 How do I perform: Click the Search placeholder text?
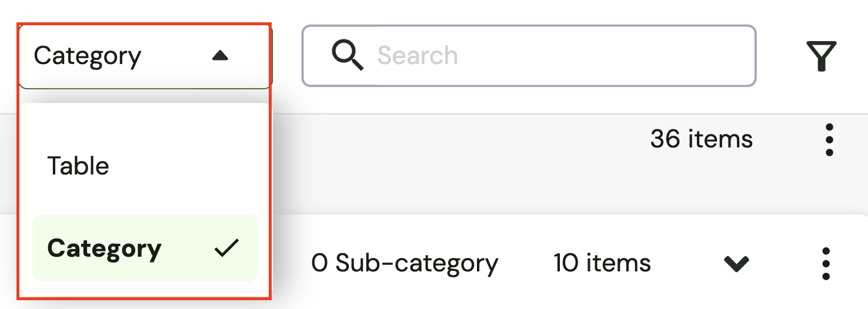click(418, 56)
